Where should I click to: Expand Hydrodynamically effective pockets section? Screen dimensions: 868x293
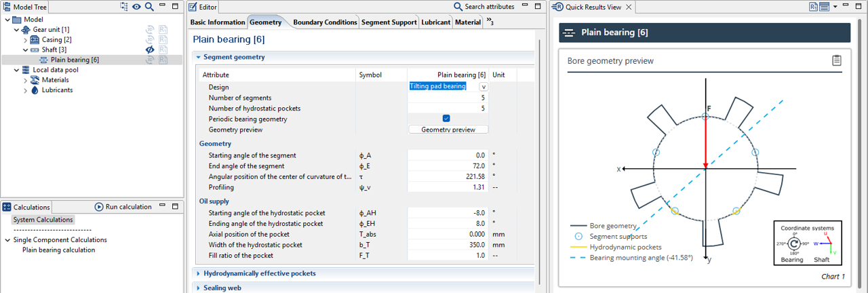click(x=259, y=273)
